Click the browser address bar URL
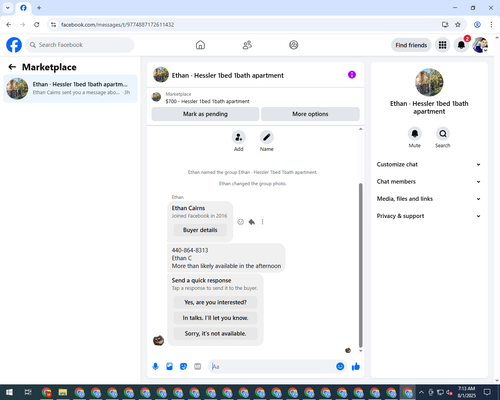Screen dimensions: 500x400 [x=118, y=25]
